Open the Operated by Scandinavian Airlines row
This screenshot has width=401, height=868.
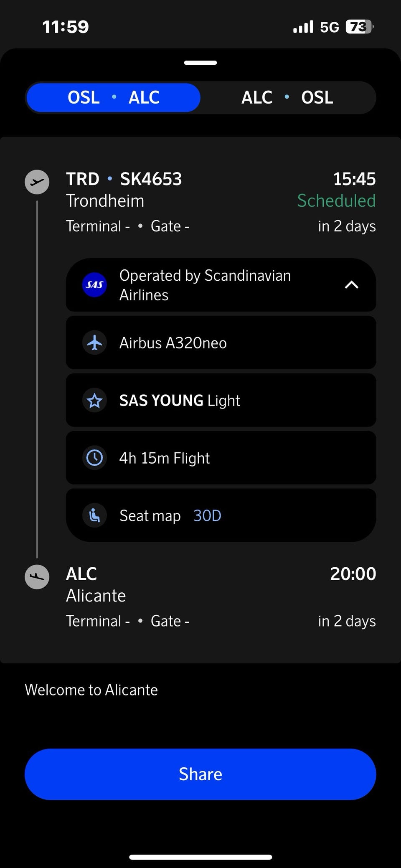click(221, 285)
